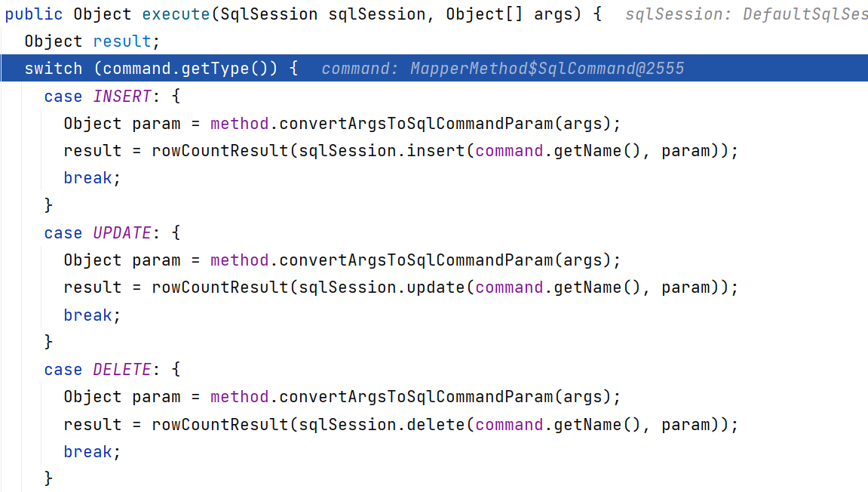868x492 pixels.
Task: Click the execute method name
Action: pos(176,14)
